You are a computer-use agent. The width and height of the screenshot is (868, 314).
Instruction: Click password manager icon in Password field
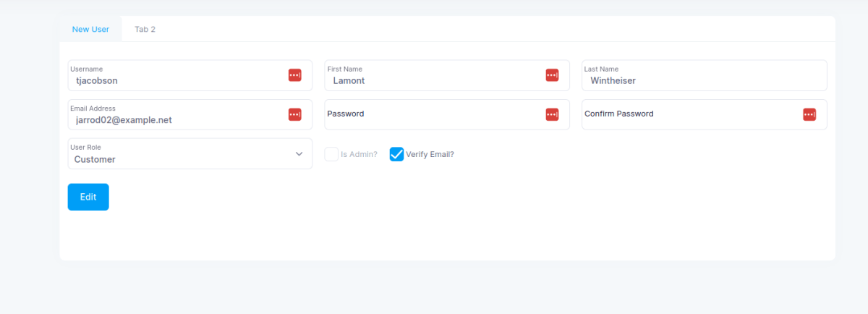pos(552,114)
